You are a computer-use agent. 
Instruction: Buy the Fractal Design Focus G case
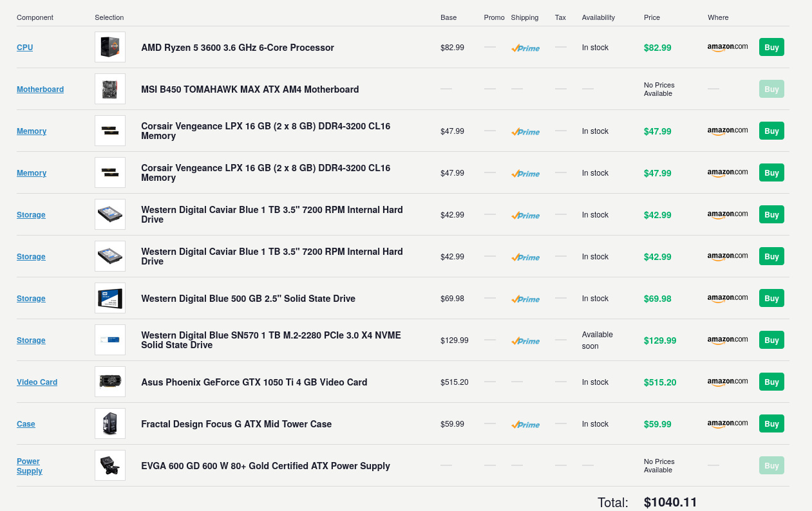pos(771,423)
